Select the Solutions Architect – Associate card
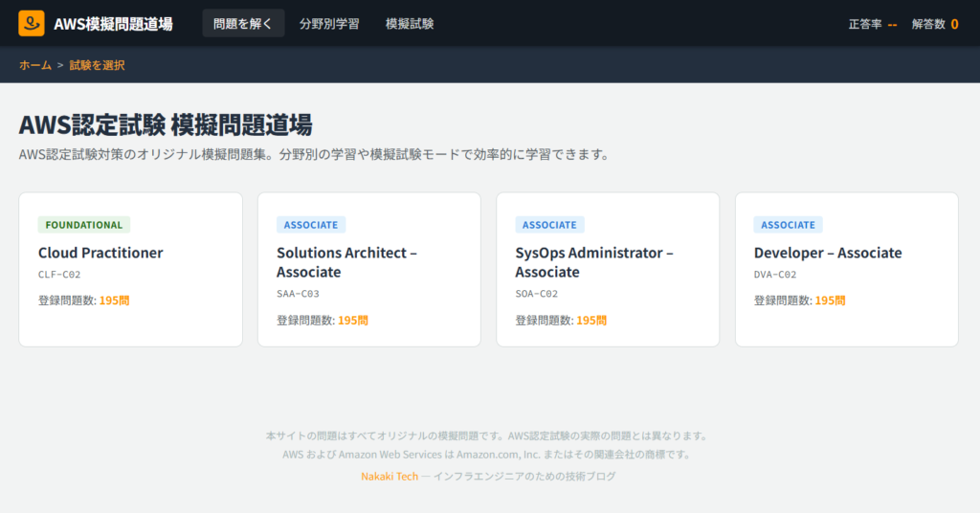 pos(368,269)
